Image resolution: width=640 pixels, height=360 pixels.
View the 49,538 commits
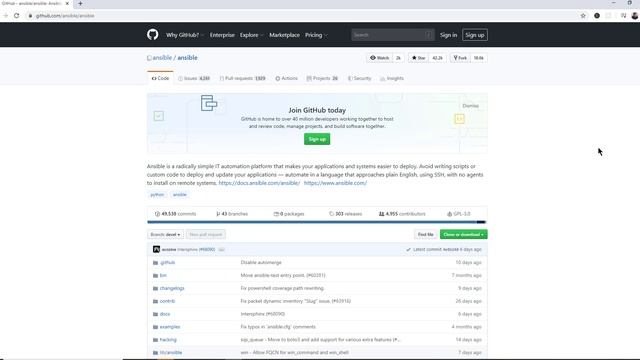point(176,214)
